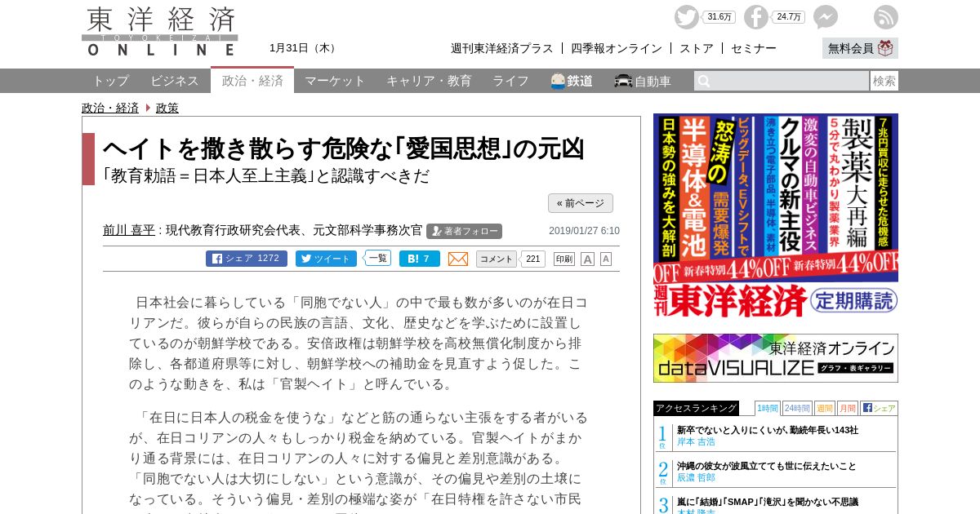This screenshot has width=980, height=514.
Task: Open the ストア link
Action: (x=697, y=48)
